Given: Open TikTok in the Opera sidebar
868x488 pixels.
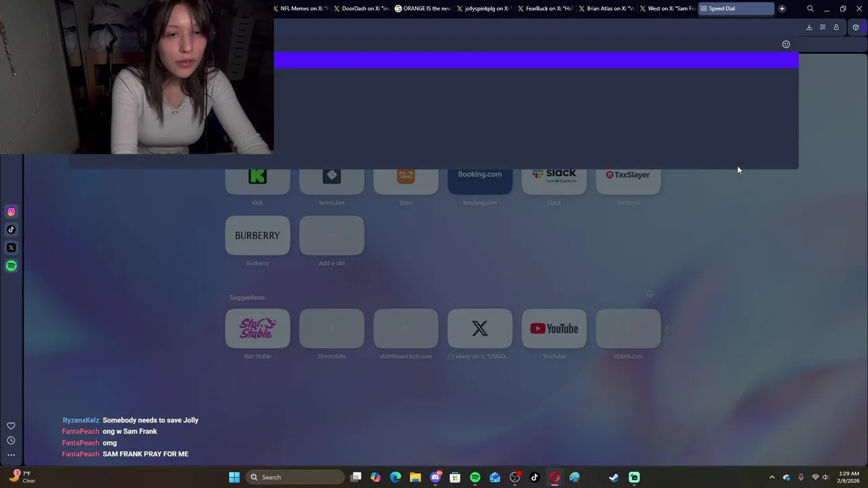Looking at the screenshot, I should 11,230.
